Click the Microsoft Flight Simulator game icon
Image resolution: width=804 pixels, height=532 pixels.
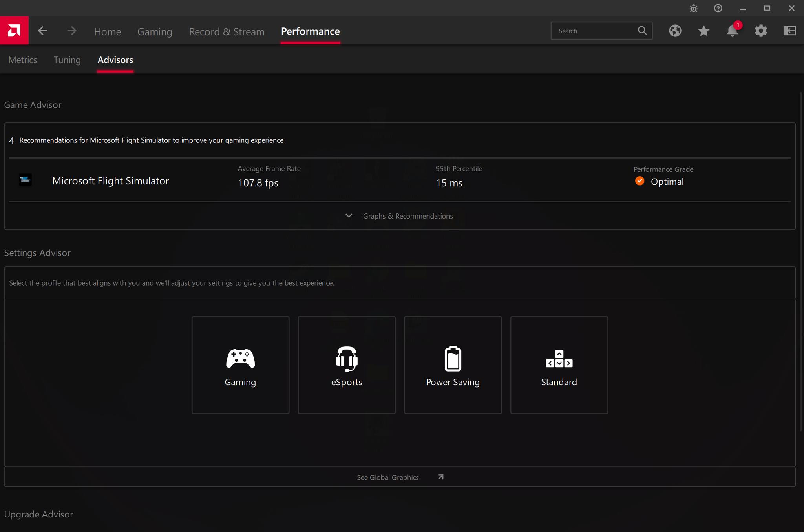click(x=26, y=180)
